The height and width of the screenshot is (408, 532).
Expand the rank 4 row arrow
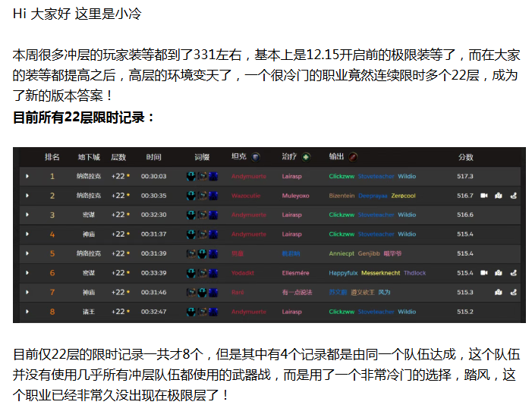tap(27, 234)
